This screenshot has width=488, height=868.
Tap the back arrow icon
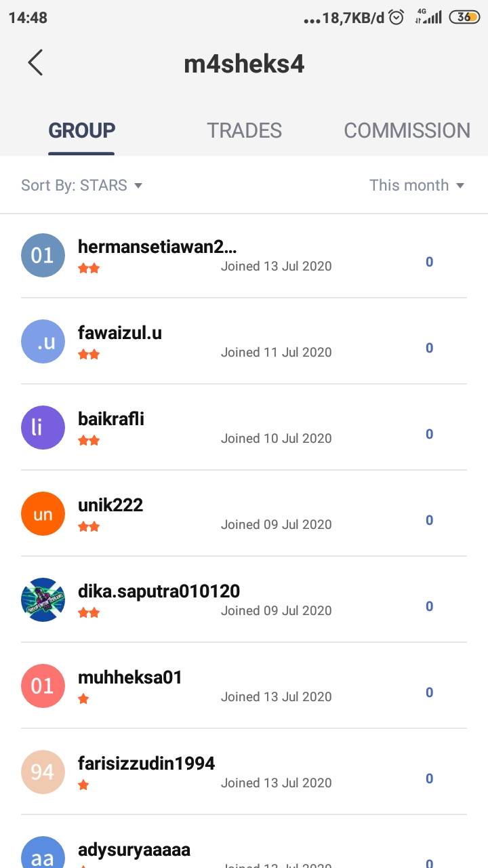tap(35, 62)
